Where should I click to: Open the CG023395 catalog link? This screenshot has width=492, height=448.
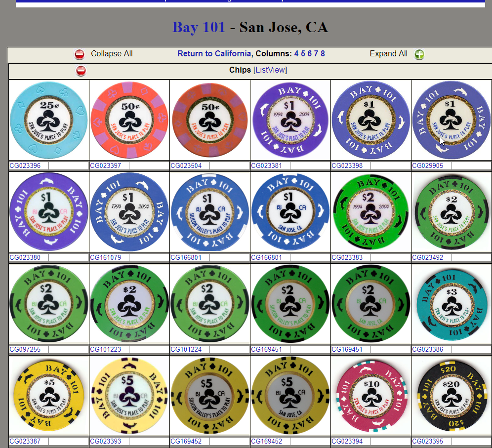click(x=427, y=442)
